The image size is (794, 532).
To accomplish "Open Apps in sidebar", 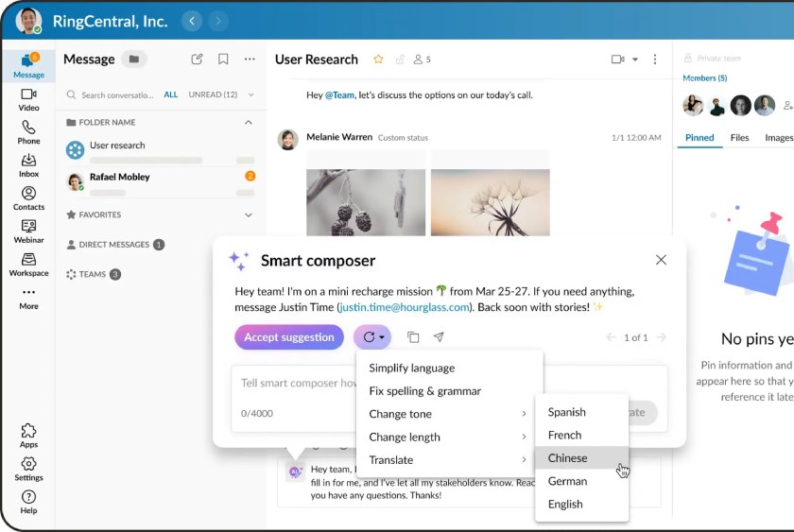I will click(28, 436).
